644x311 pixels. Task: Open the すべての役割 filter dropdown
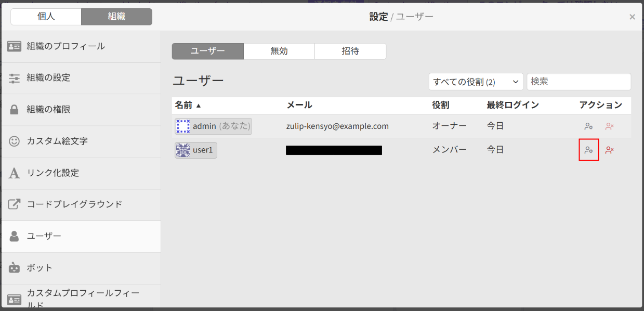[x=476, y=82]
